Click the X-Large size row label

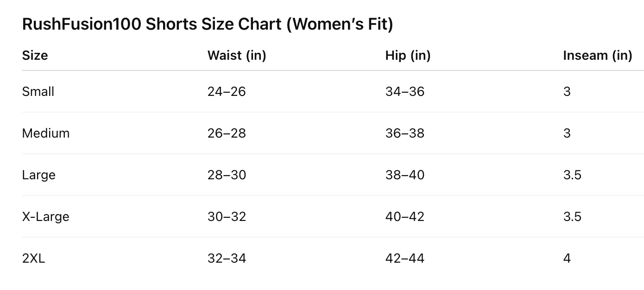pos(45,217)
